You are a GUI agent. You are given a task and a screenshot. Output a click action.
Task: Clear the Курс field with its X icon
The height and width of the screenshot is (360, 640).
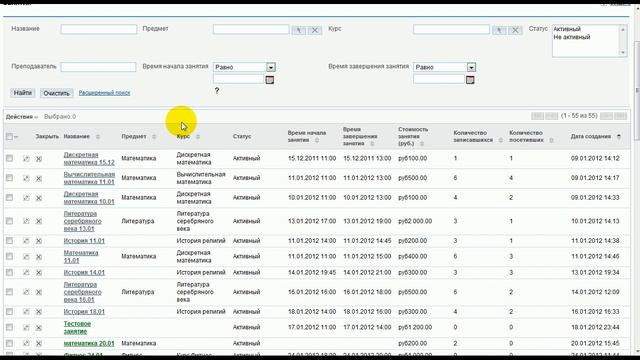pos(515,30)
